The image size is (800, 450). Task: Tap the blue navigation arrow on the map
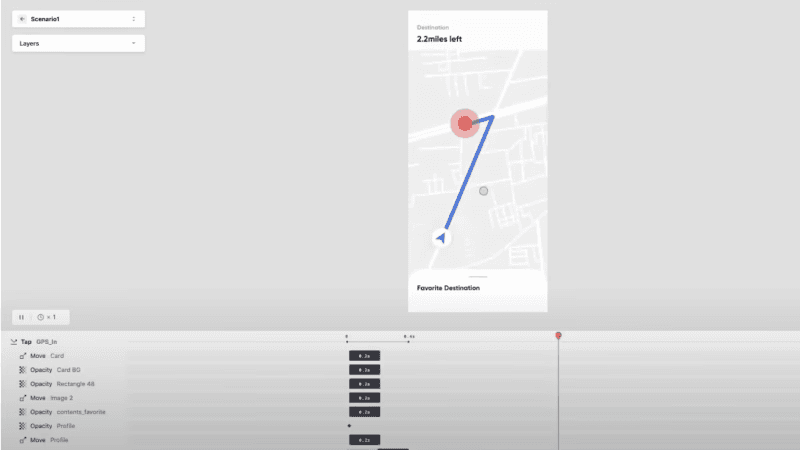[x=441, y=238]
